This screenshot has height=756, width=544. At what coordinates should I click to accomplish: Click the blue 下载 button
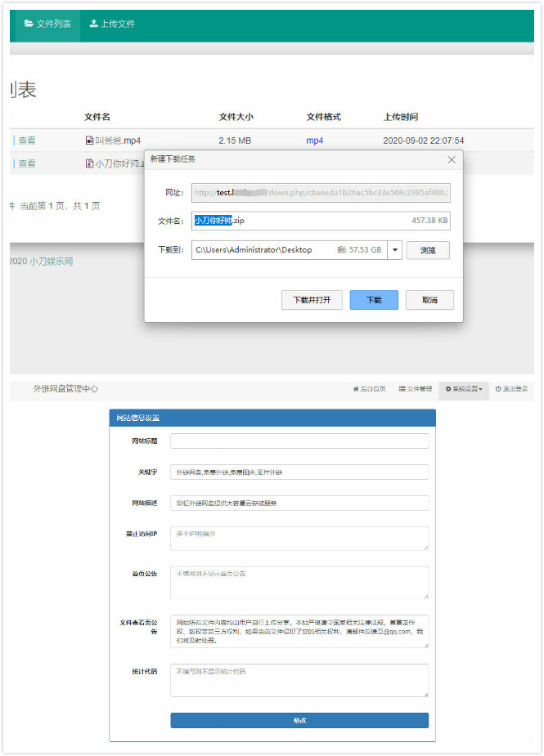(374, 300)
